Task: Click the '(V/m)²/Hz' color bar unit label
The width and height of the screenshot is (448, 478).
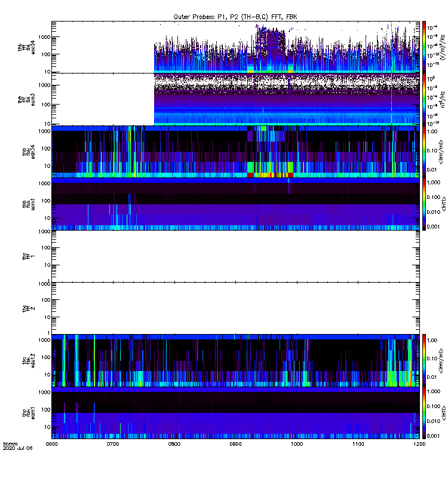Action: pos(443,47)
